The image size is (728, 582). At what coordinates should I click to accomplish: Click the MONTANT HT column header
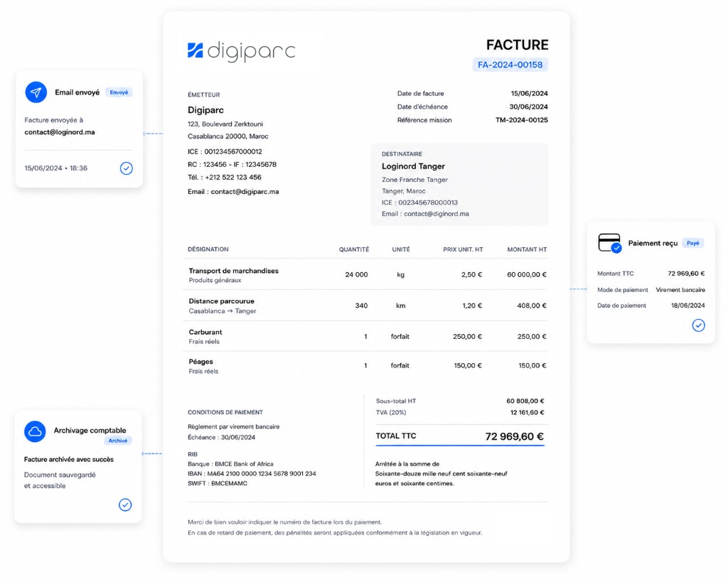[x=527, y=249]
